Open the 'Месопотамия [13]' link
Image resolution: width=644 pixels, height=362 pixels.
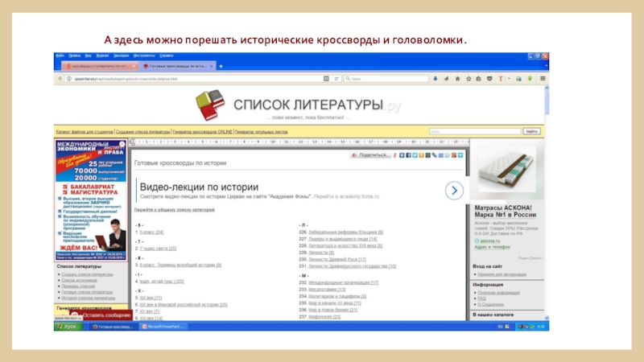point(327,290)
